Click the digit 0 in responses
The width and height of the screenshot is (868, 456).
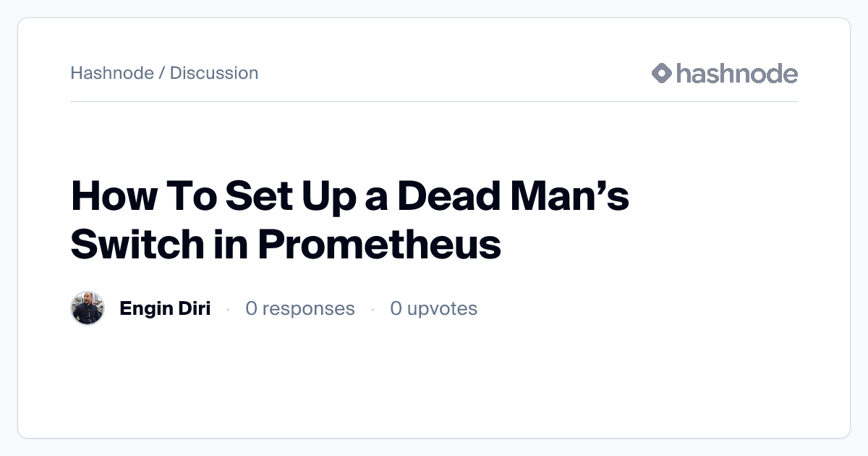251,309
